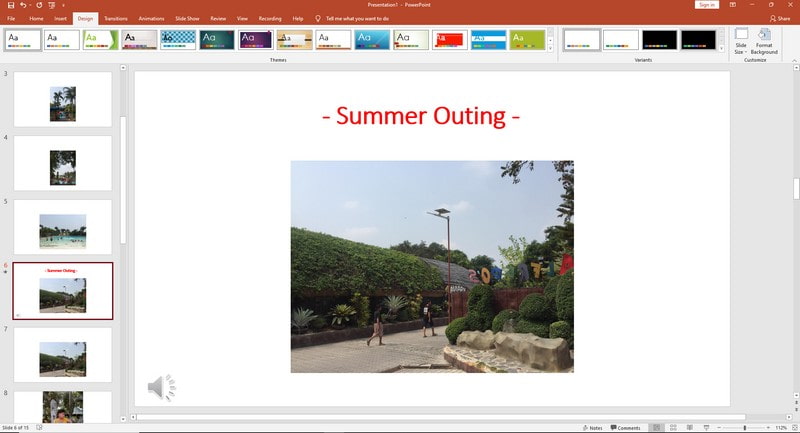The height and width of the screenshot is (433, 800).
Task: Click the audio speaker icon on slide
Action: tap(161, 387)
